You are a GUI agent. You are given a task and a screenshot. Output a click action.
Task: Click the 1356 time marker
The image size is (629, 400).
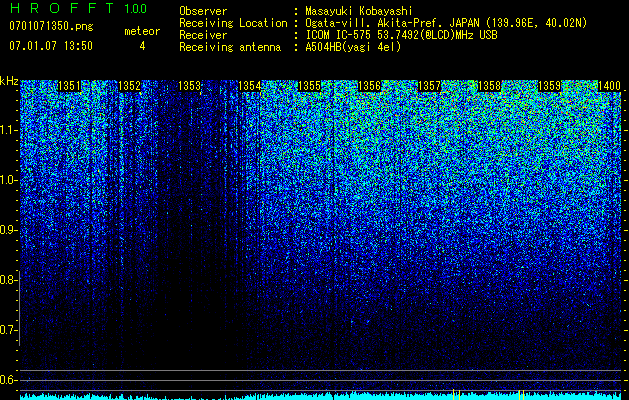click(369, 86)
